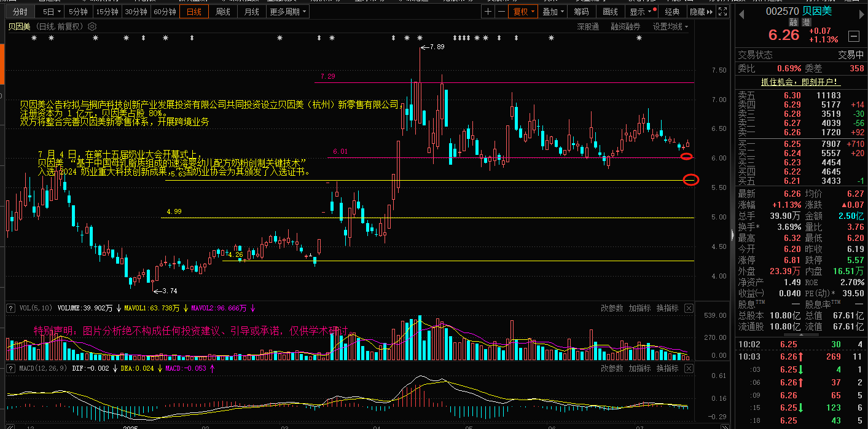Open 设置均线 moving average dropdown
Screen dimensions: 868x429
click(670, 27)
